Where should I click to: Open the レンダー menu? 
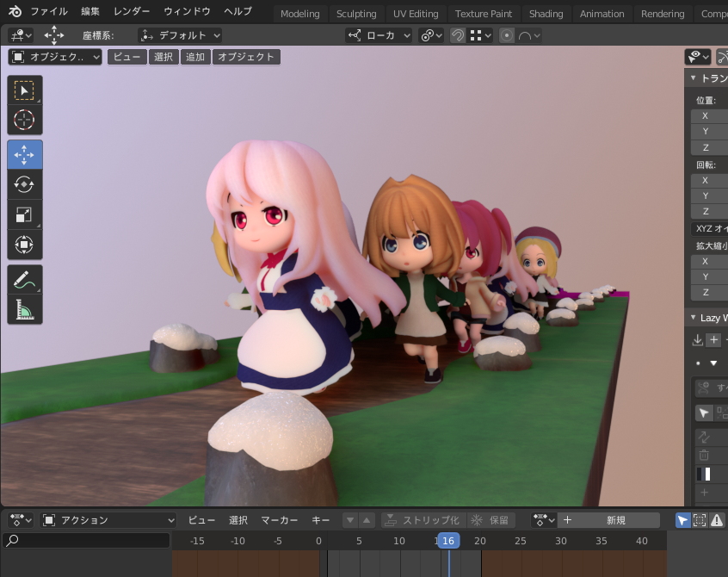[132, 11]
